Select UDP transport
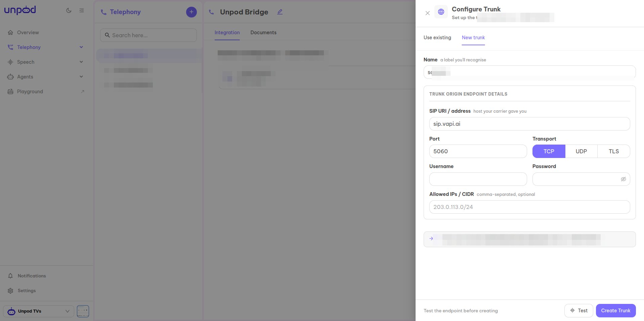This screenshot has height=321, width=644. tap(582, 151)
